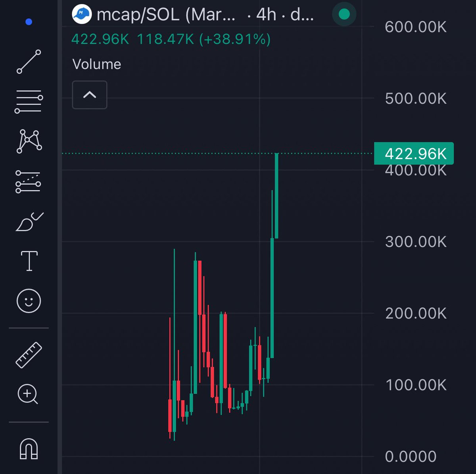The image size is (476, 474).
Task: Collapse the indicator legend with chevron
Action: tap(90, 94)
